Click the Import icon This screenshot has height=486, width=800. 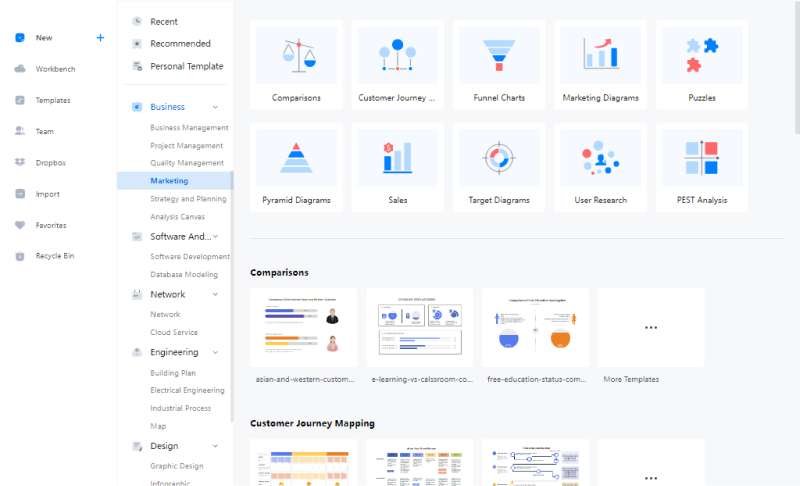(x=20, y=194)
